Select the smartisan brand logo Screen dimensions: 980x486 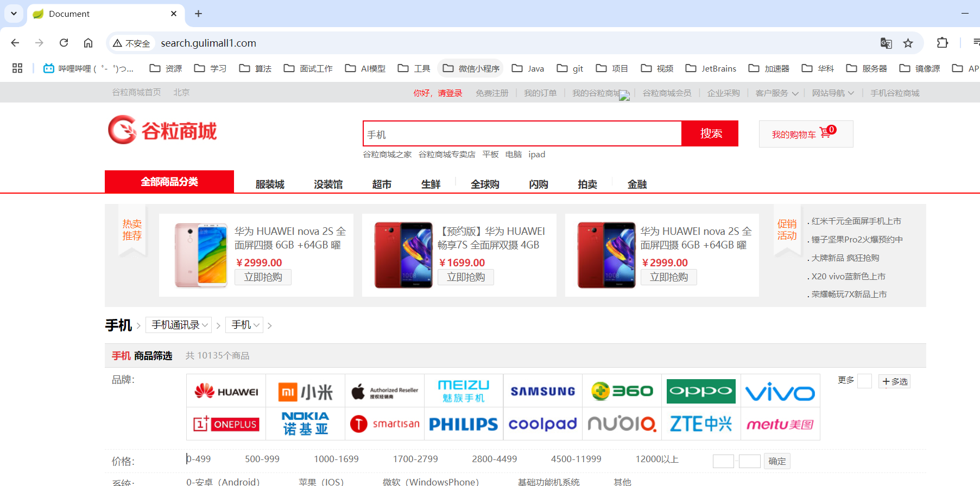[385, 424]
